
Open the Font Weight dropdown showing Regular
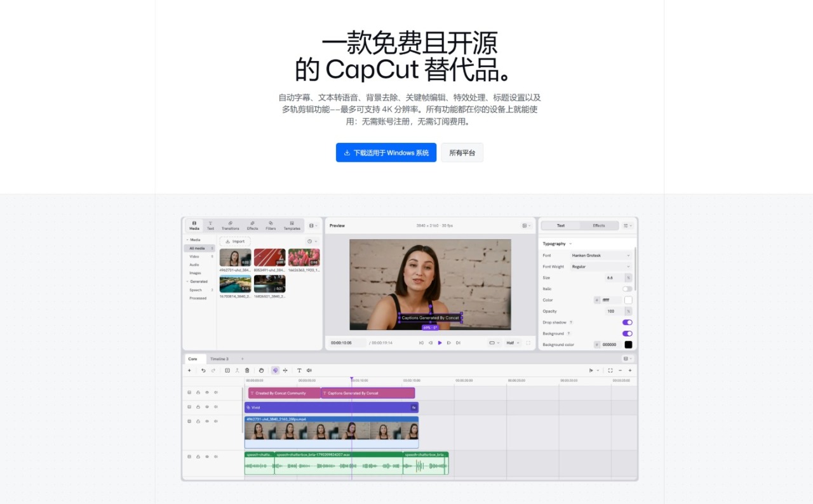601,267
